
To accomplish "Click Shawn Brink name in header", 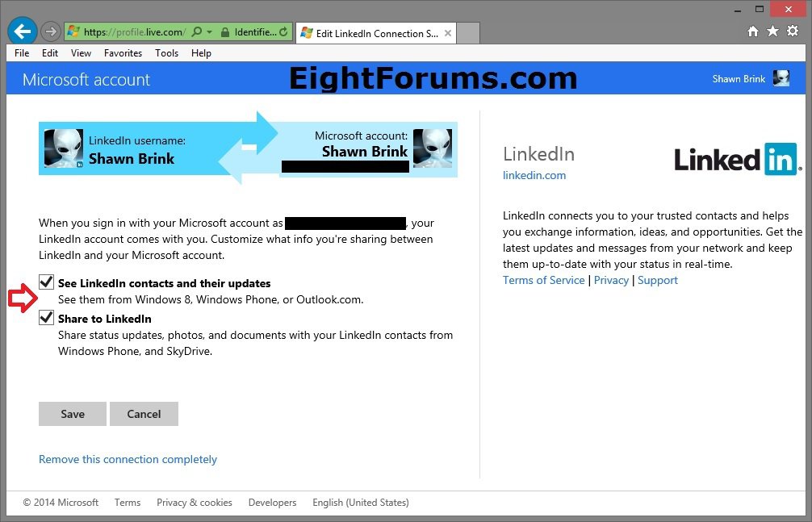I will pyautogui.click(x=739, y=79).
